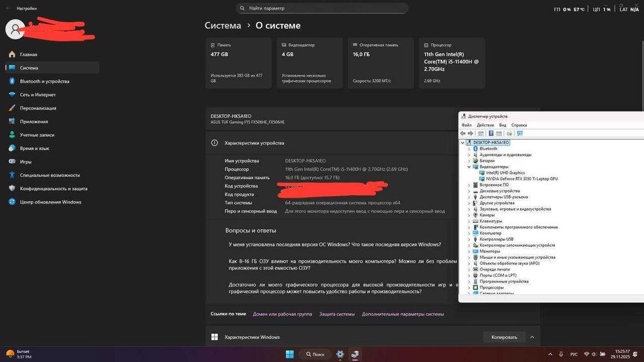Click the Специальные возможности accessibility icon
The width and height of the screenshot is (644, 362).
click(12, 175)
